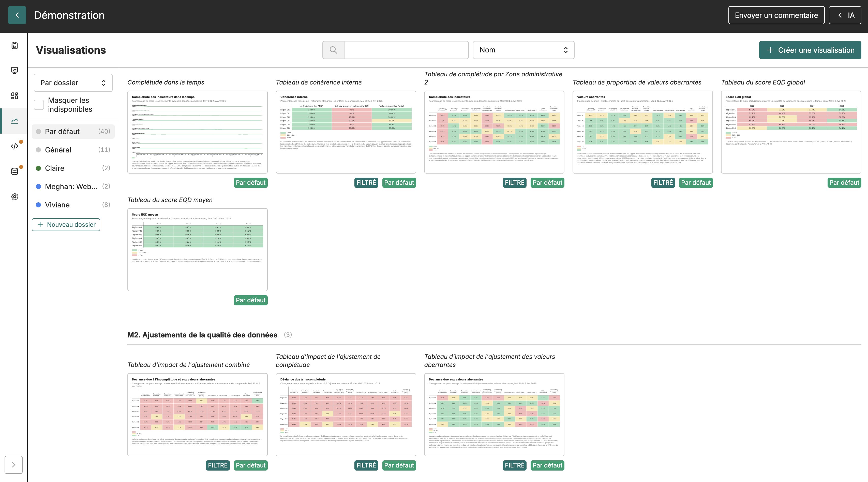The width and height of the screenshot is (868, 482).
Task: Open the database sidebar icon
Action: tap(14, 171)
